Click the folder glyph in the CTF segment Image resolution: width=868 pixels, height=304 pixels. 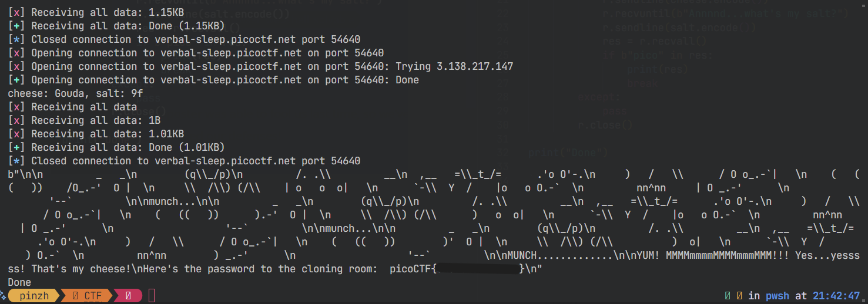[75, 296]
